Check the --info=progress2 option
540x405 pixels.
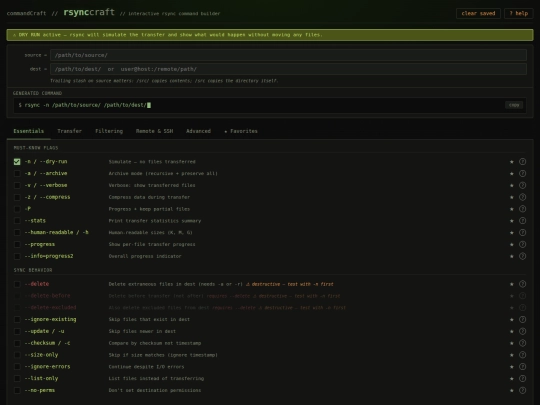[x=17, y=256]
